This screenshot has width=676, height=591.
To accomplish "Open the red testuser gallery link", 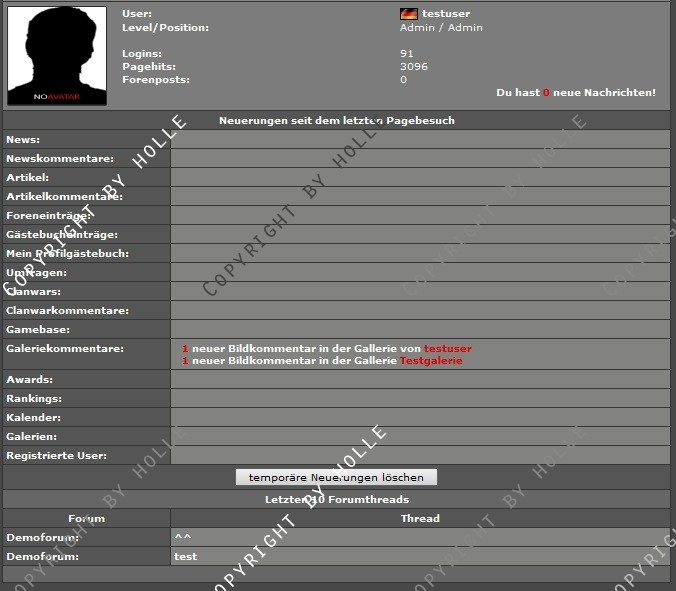I will [x=447, y=349].
